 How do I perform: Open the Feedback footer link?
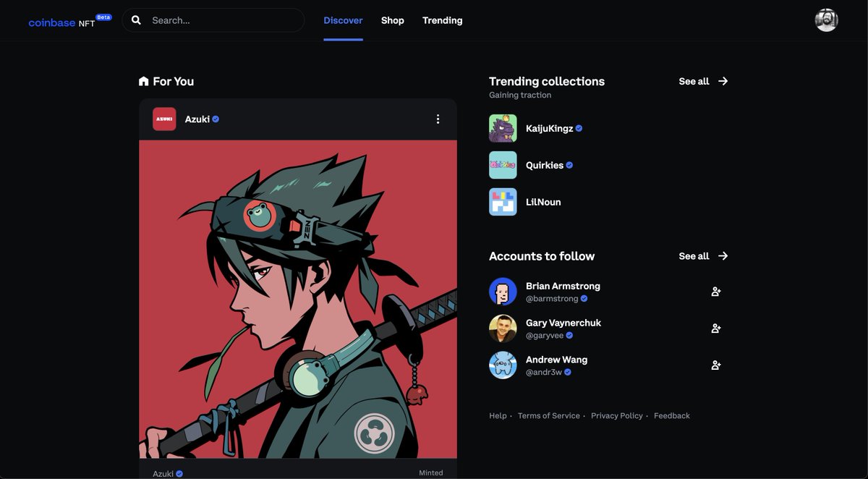pos(672,415)
